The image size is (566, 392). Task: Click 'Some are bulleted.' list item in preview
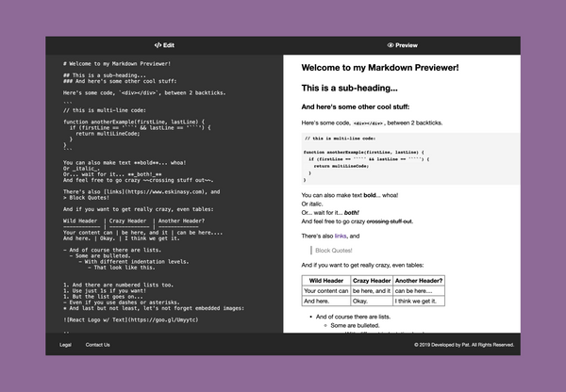tap(355, 325)
